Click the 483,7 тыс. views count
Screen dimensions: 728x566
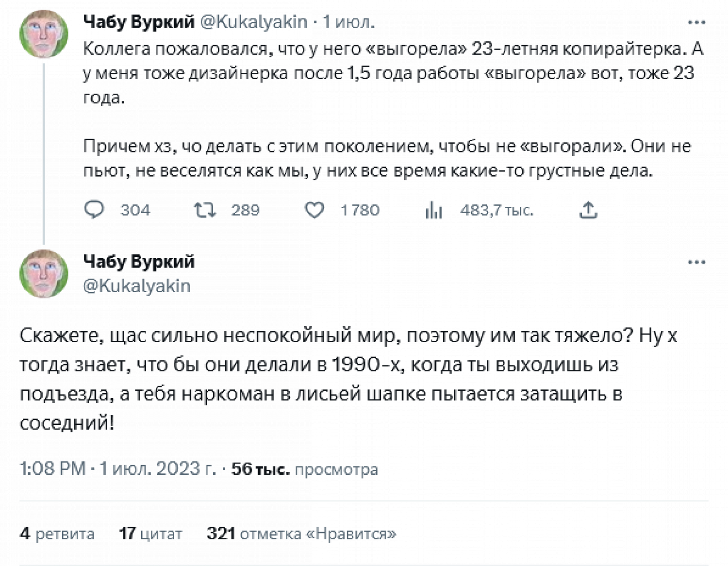pyautogui.click(x=496, y=210)
